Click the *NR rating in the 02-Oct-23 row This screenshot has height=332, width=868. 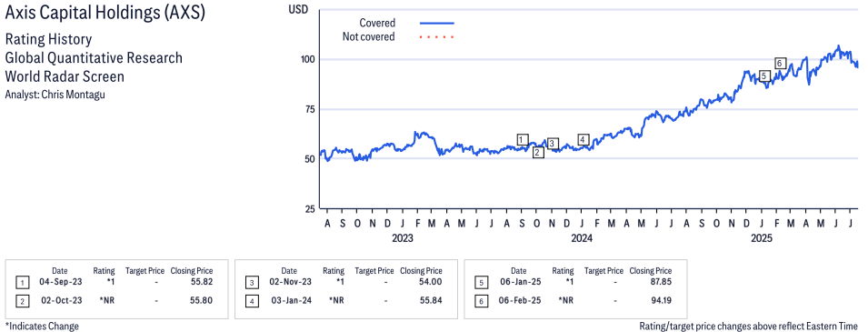tap(107, 300)
